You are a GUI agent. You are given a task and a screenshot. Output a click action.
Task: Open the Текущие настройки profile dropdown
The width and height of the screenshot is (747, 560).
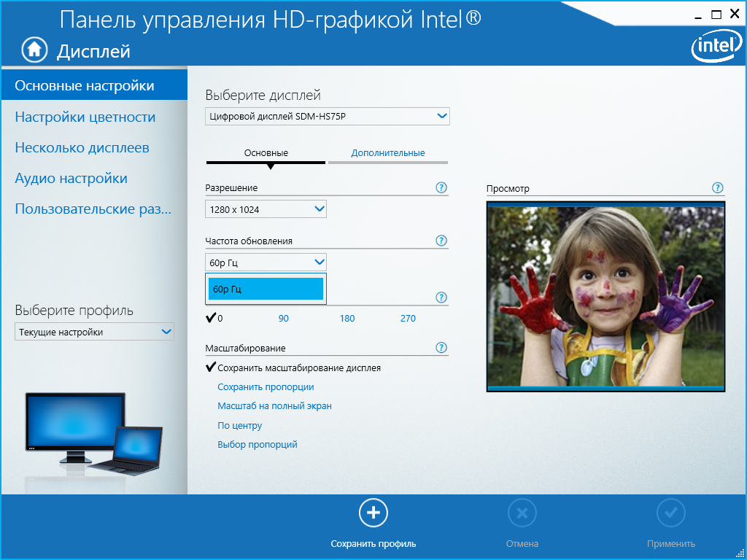(x=94, y=332)
